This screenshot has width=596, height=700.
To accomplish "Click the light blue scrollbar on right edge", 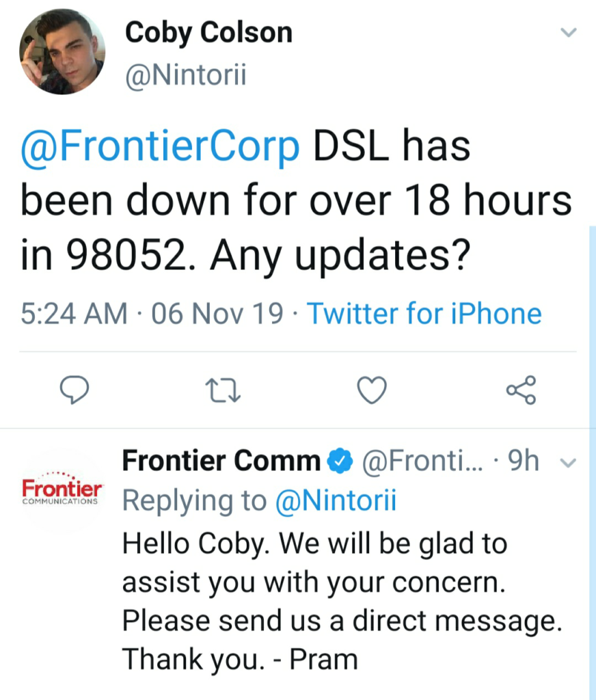I will tap(592, 465).
